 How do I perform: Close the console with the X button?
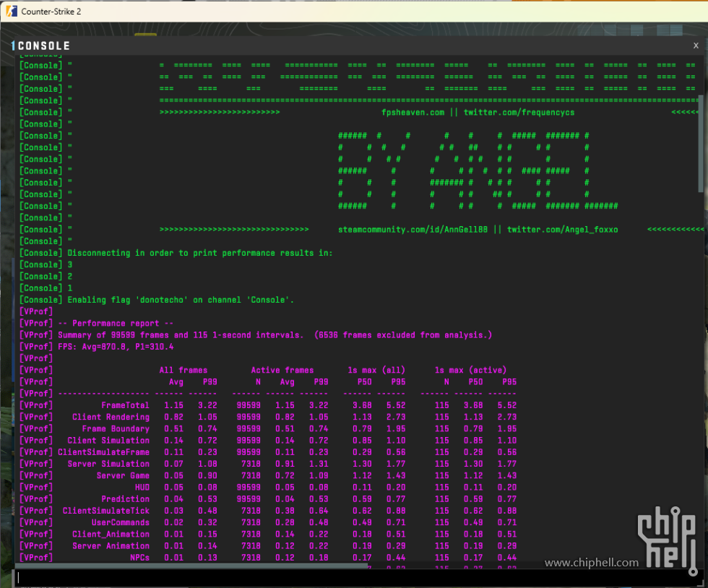coord(696,46)
